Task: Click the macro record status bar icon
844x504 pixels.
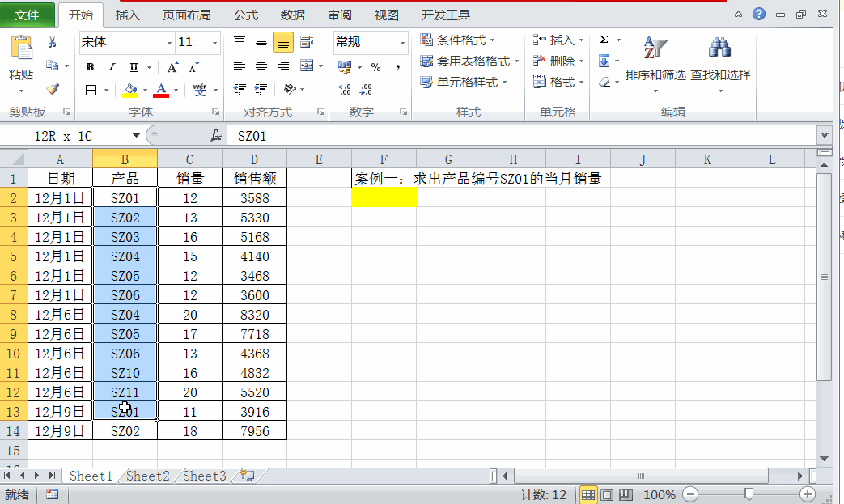Action: (x=53, y=493)
